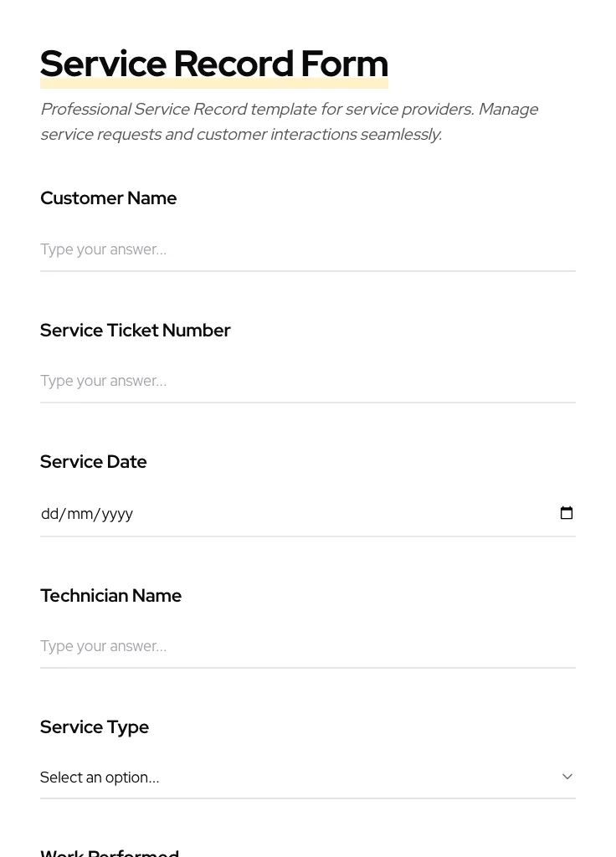Screen dimensions: 616x857
Task: Click the Service Date label
Action: coord(93,461)
